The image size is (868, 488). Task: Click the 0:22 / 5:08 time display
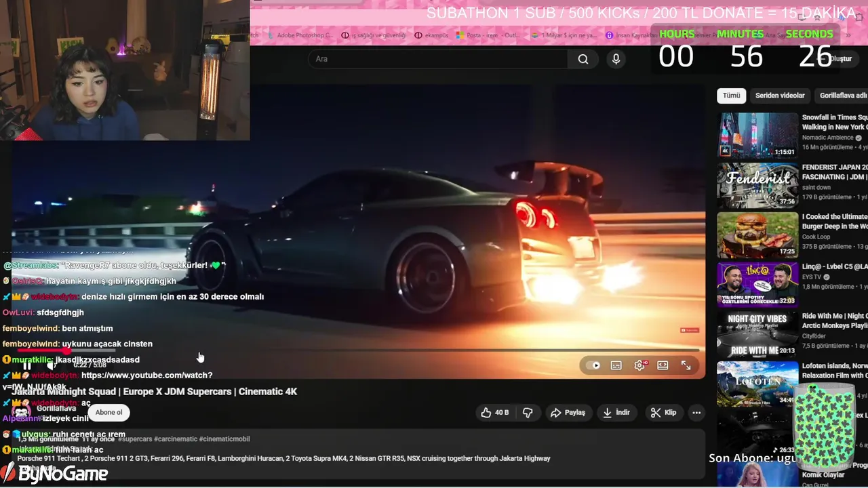point(90,365)
